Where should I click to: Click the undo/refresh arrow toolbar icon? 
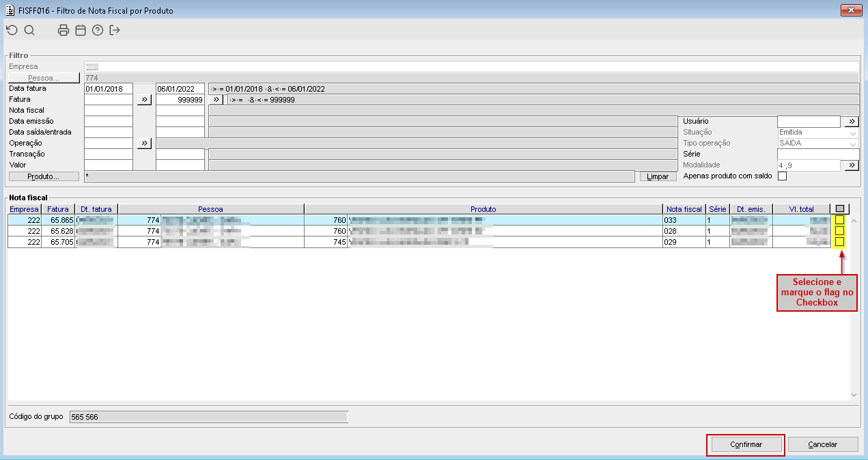pyautogui.click(x=12, y=30)
